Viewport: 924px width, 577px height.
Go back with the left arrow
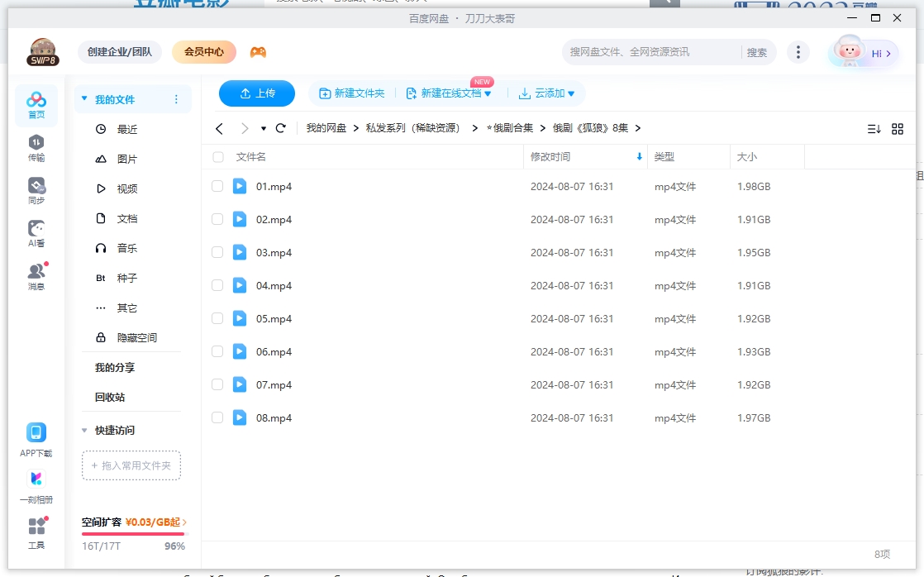(x=219, y=128)
